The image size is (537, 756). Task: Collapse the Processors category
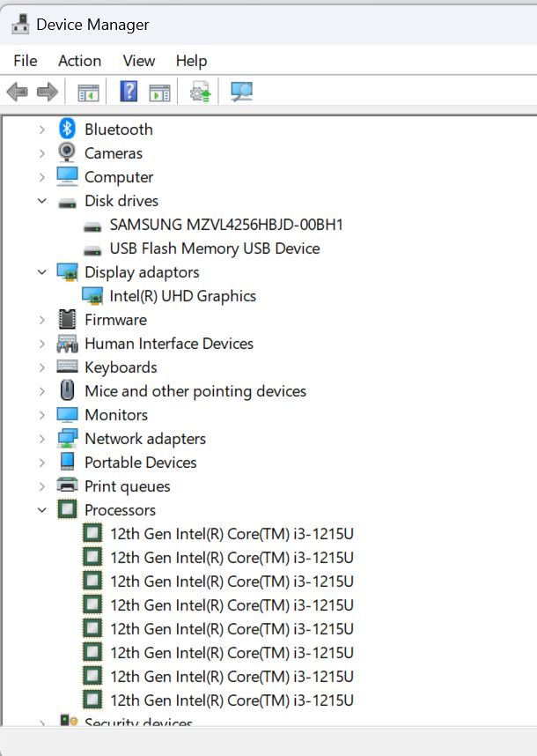[x=41, y=510]
